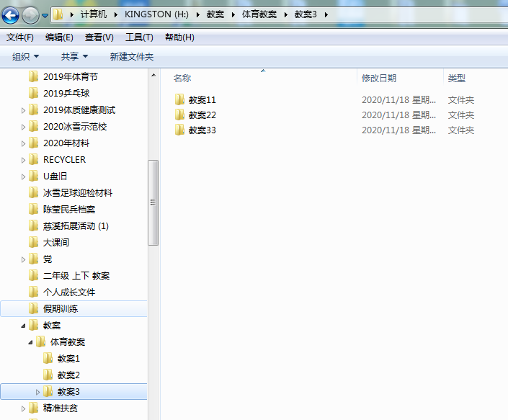Collapse 教案 tree node
The width and height of the screenshot is (508, 420).
click(23, 326)
